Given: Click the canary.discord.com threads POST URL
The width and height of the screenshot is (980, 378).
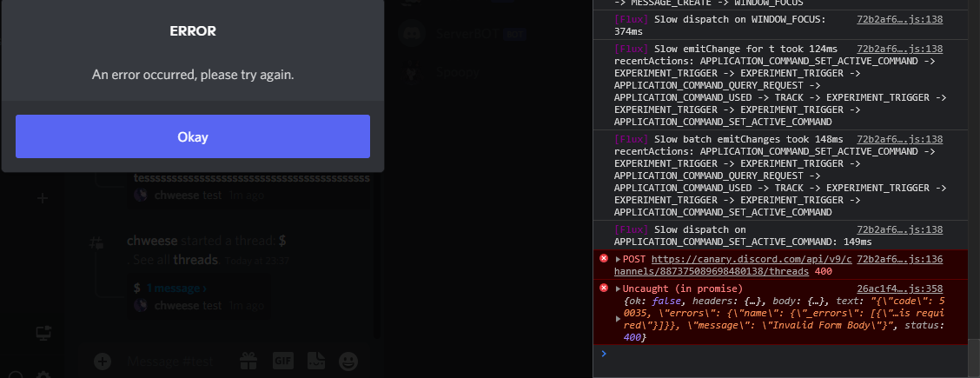Looking at the screenshot, I should 732,266.
